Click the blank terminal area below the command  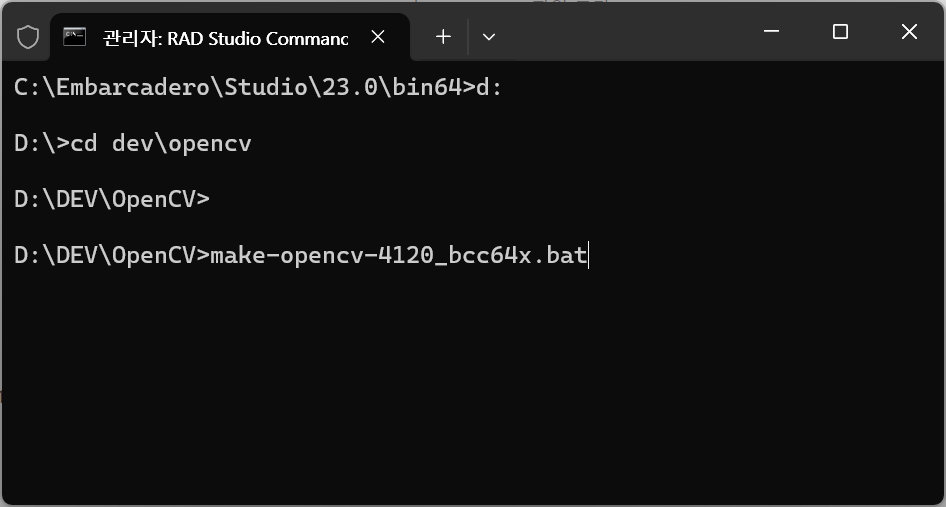(x=473, y=386)
